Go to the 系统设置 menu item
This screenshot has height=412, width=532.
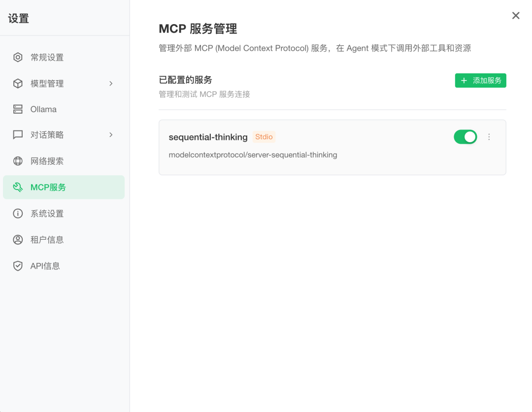pyautogui.click(x=48, y=213)
